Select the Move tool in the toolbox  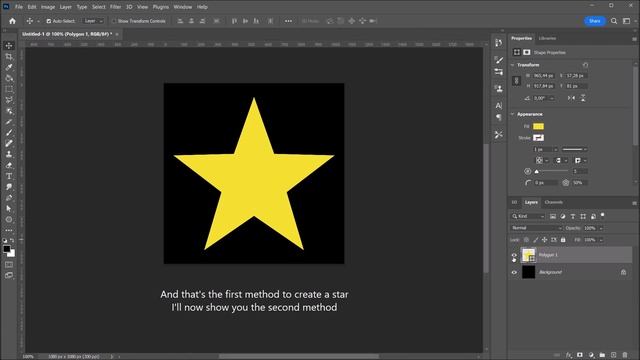coord(9,46)
